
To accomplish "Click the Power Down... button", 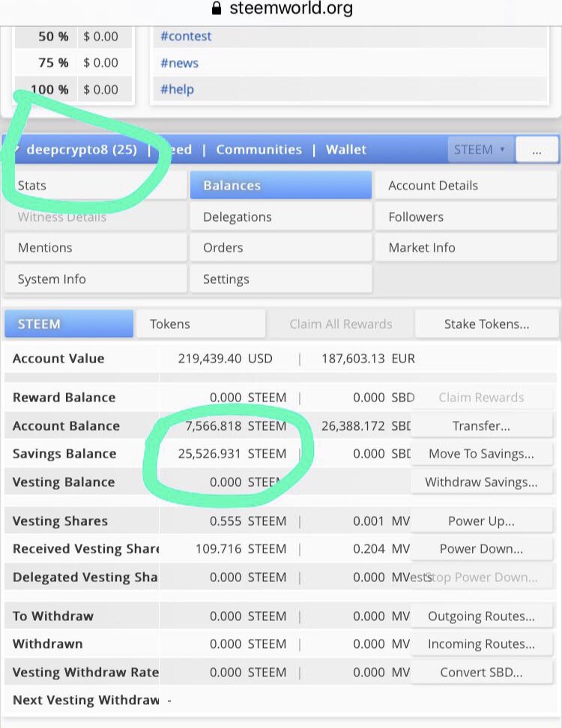I will [481, 549].
